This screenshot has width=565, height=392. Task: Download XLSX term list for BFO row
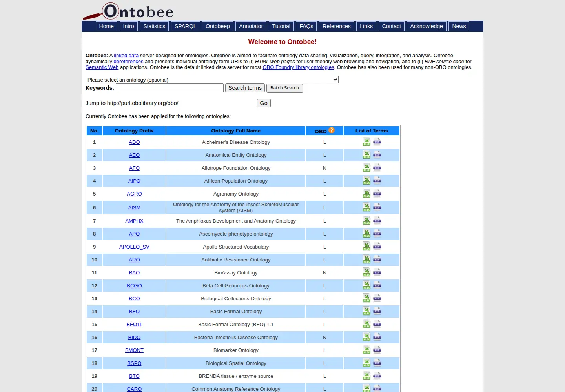click(366, 311)
